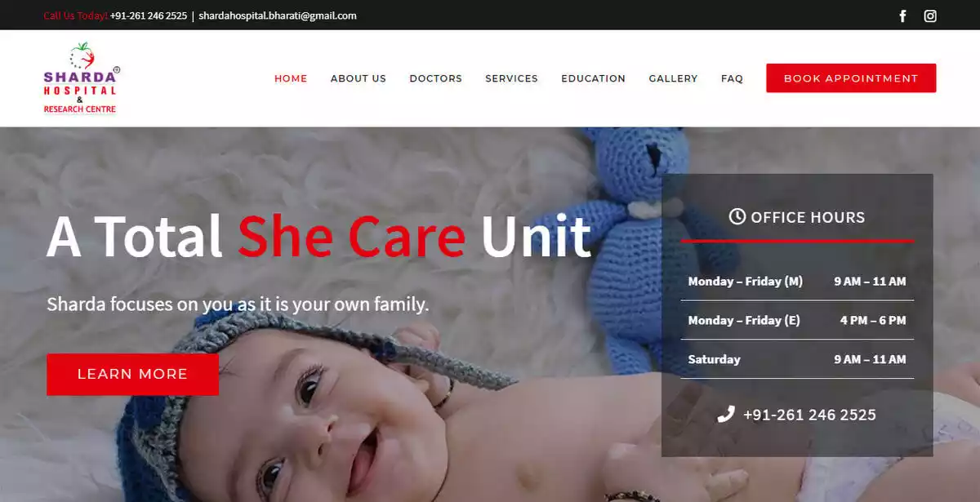The width and height of the screenshot is (980, 502).
Task: Go to the FAQ page
Action: pyautogui.click(x=733, y=78)
